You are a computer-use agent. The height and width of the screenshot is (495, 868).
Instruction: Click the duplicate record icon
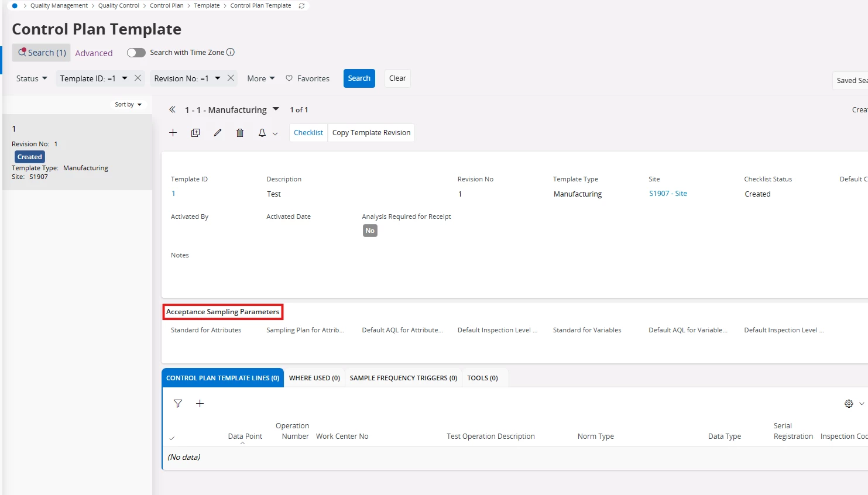click(195, 133)
